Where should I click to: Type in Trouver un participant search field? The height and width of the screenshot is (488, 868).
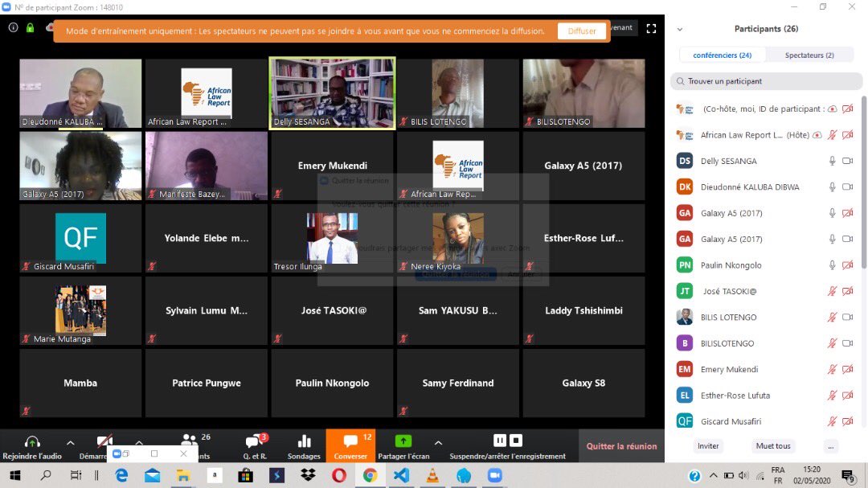pyautogui.click(x=767, y=81)
